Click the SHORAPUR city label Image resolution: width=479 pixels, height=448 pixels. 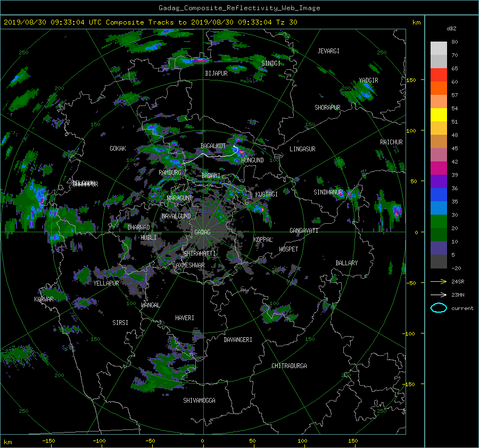(x=327, y=108)
